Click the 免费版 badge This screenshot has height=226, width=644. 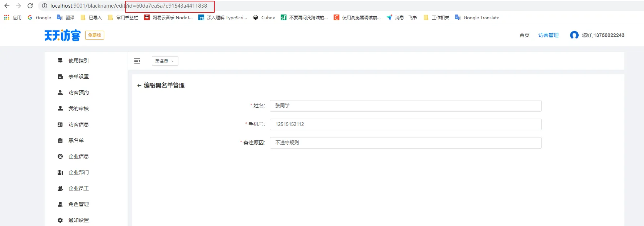95,35
